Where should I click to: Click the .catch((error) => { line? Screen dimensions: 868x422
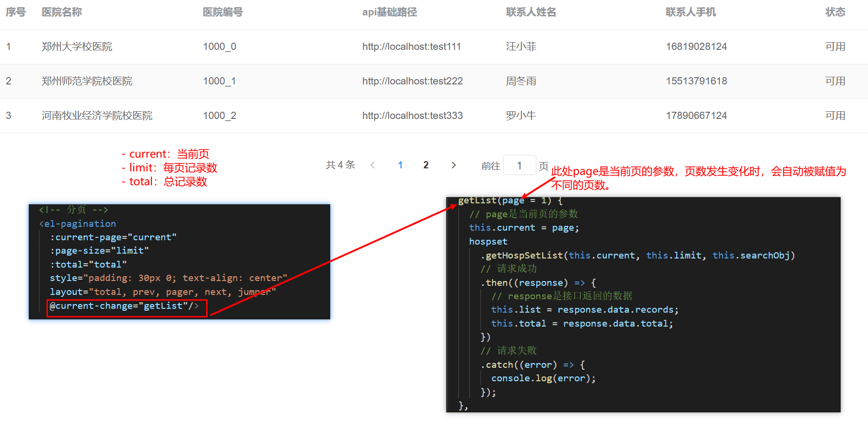coord(532,365)
